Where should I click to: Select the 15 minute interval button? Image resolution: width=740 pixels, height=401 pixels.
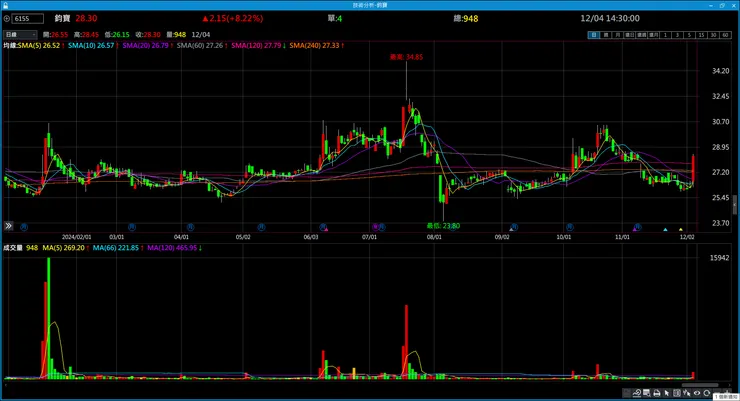701,35
